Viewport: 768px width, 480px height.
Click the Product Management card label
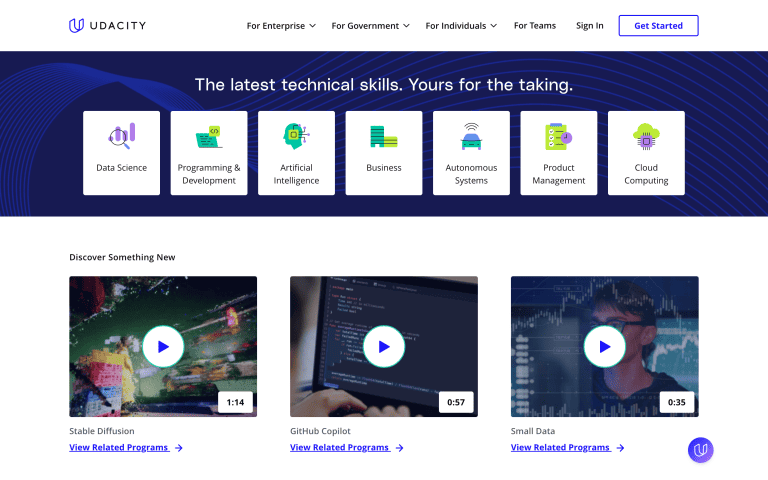pyautogui.click(x=559, y=174)
